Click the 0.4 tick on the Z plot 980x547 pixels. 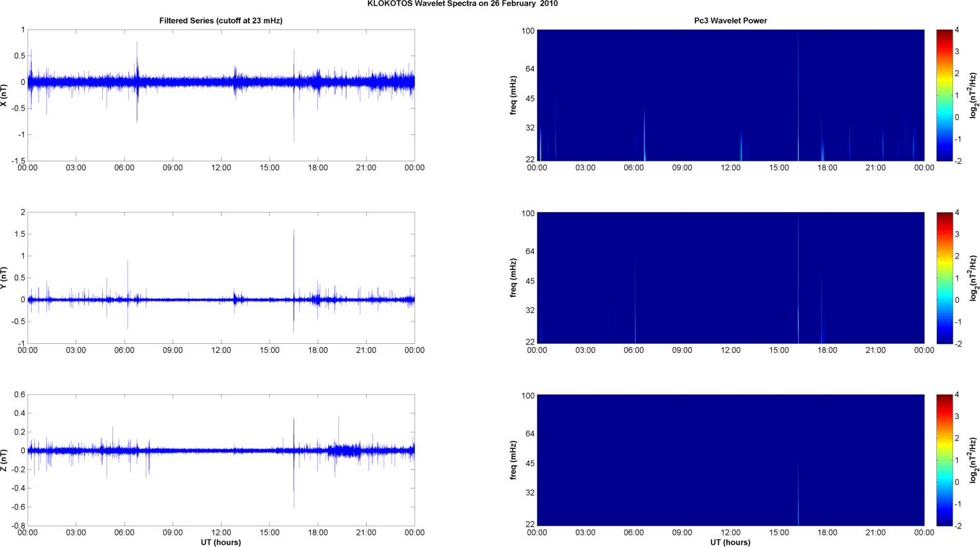[19, 413]
